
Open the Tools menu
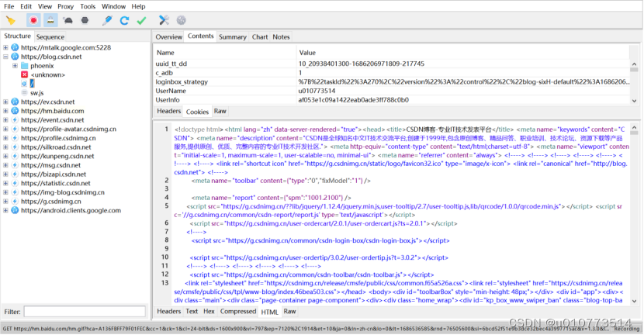coord(88,6)
